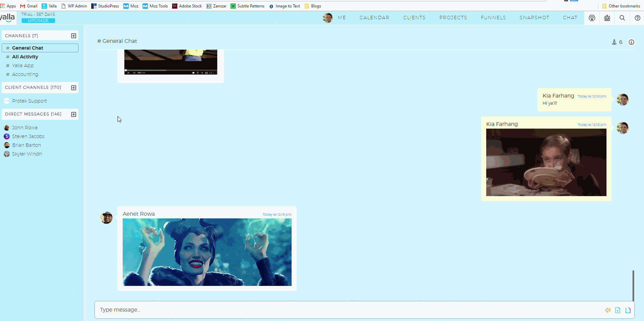Viewport: 644px width, 321px height.
Task: Open the Yalla bookmark
Action: pos(49,6)
